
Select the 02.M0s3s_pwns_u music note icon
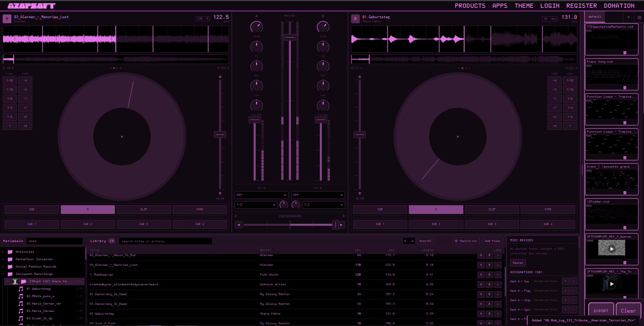click(21, 296)
